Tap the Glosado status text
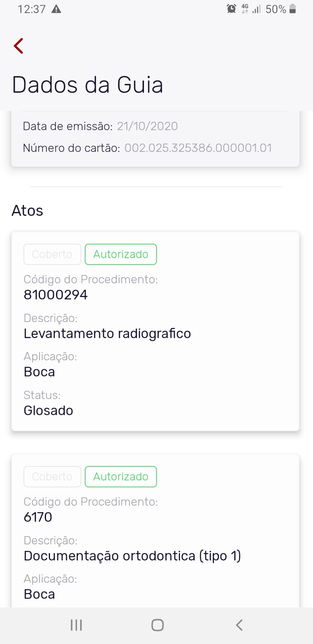Screen dimensions: 313x644 point(48,410)
